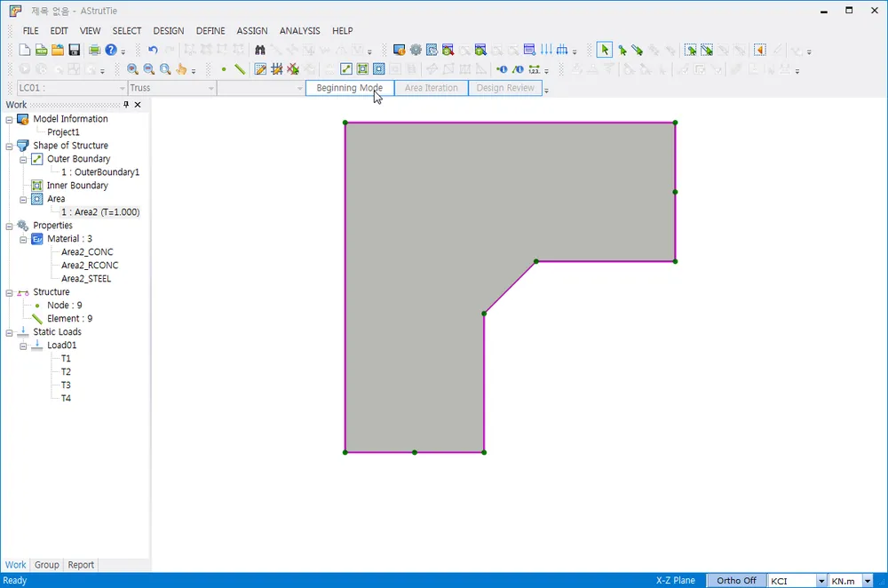888x588 pixels.
Task: Select the add node green dot tool
Action: pos(224,69)
